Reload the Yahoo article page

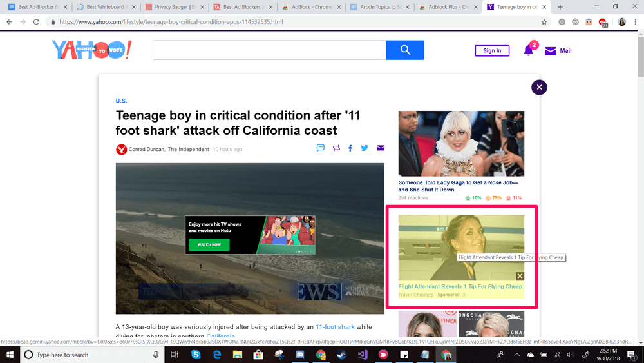pos(36,22)
